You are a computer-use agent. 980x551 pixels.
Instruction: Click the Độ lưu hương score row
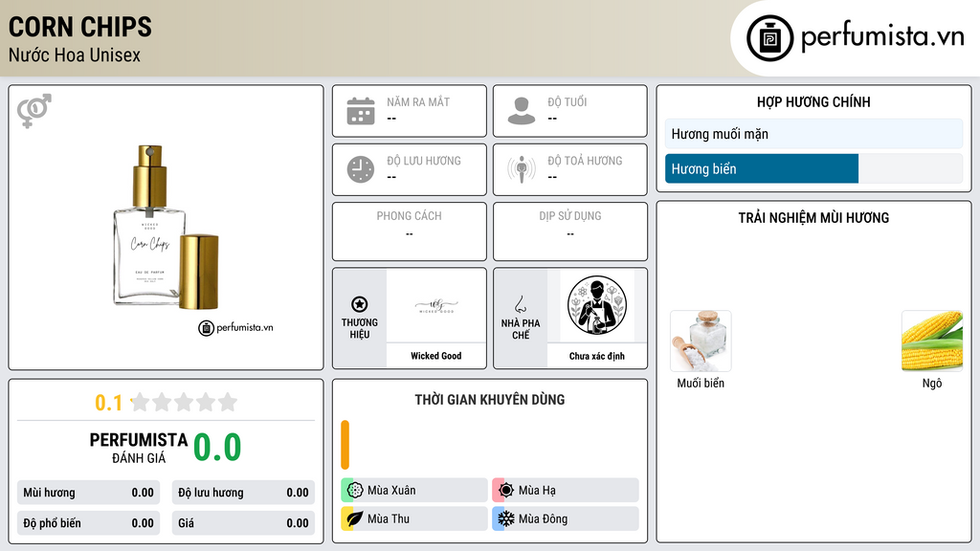click(x=243, y=493)
